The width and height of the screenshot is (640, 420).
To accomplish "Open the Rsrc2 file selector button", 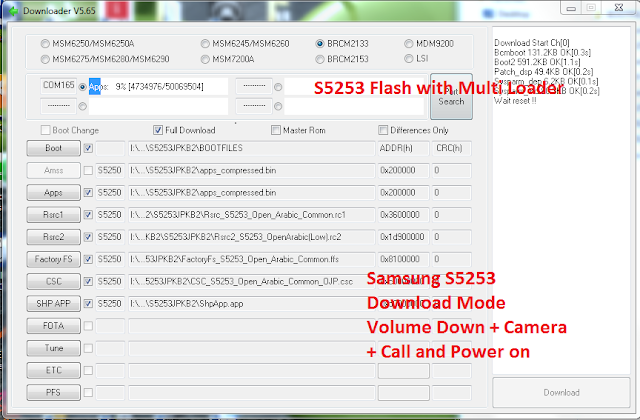I will (53, 237).
